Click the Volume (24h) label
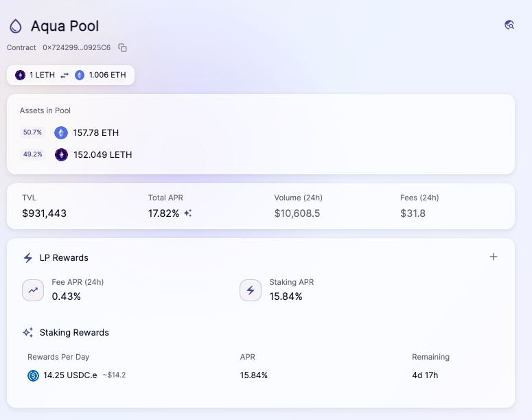 (298, 198)
